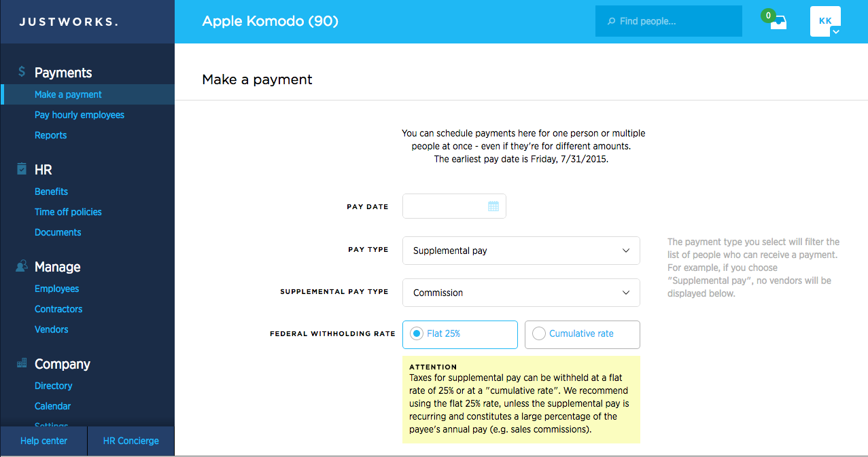Go to Pay hourly employees
This screenshot has width=868, height=457.
tap(80, 115)
